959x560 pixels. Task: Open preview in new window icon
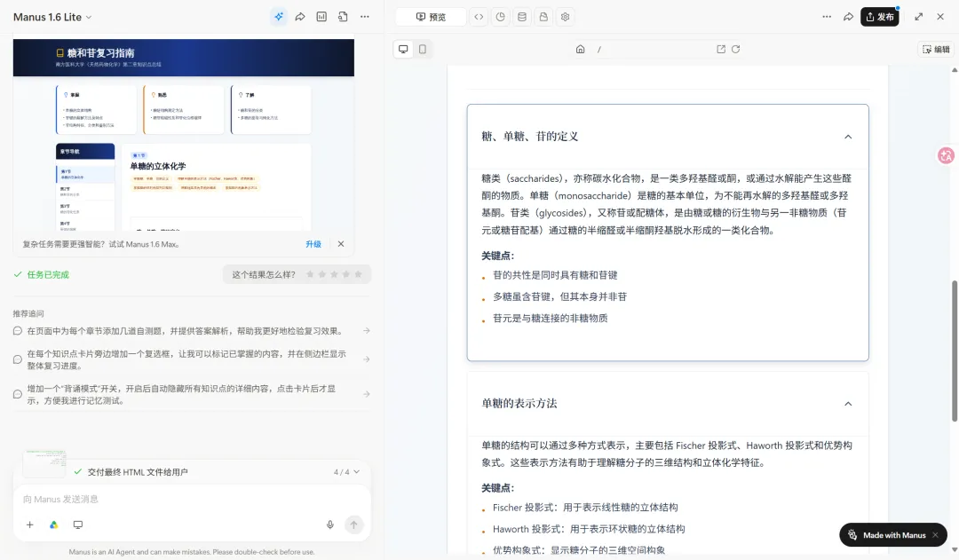click(x=721, y=49)
